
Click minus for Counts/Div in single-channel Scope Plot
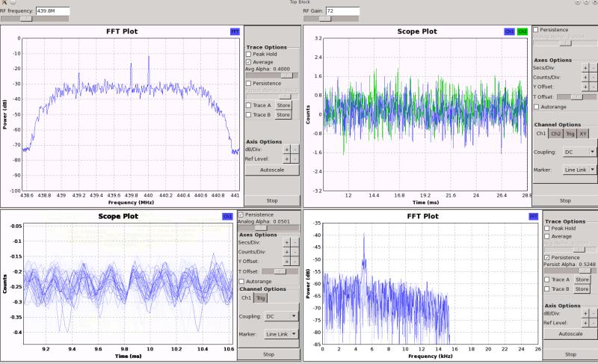(295, 252)
